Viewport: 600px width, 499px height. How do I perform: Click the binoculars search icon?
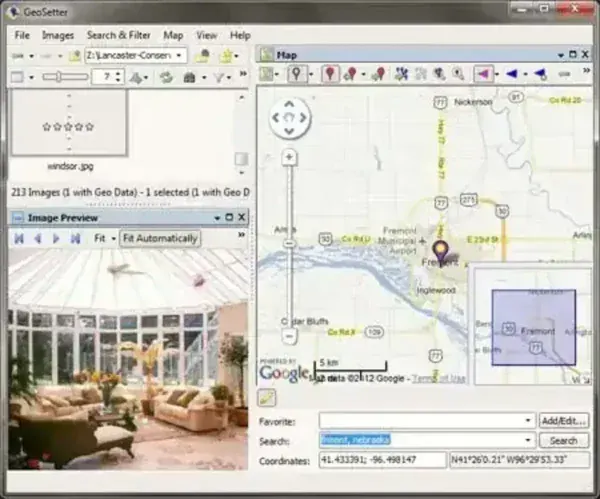189,78
